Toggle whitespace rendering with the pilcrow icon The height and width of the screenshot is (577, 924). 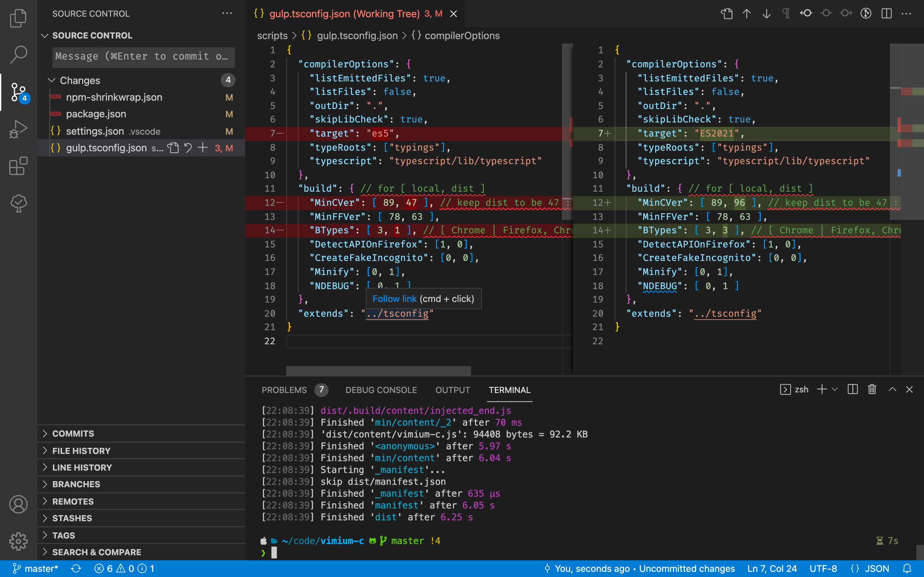click(x=786, y=13)
